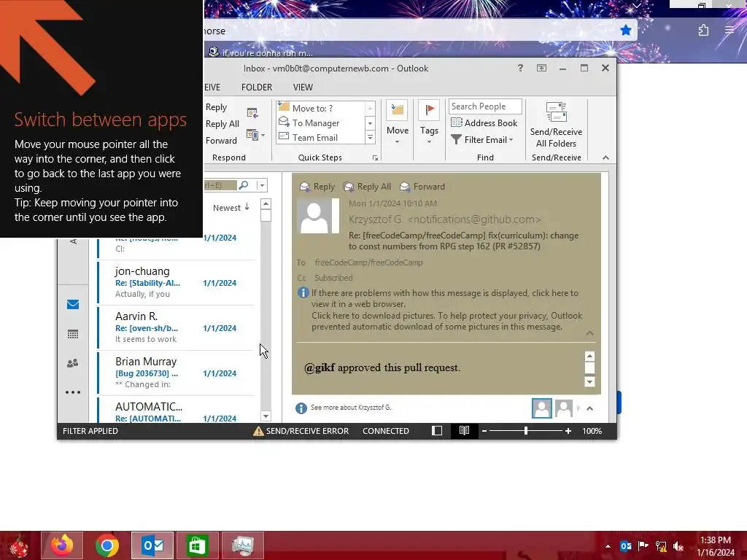Click the network warning tray icon
747x560 pixels.
point(661,546)
